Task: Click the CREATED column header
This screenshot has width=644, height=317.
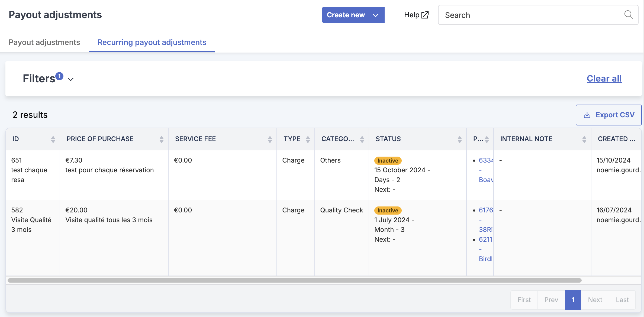Action: coord(616,139)
